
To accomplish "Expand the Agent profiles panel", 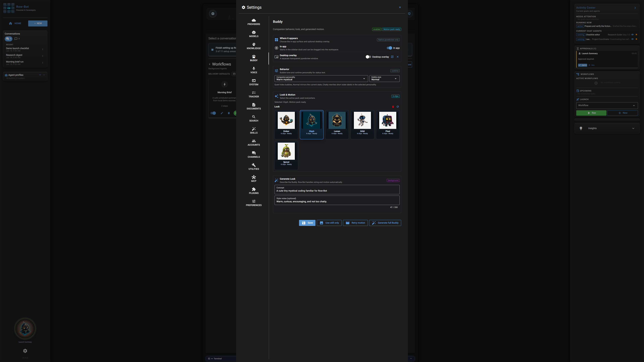I will click(x=44, y=75).
